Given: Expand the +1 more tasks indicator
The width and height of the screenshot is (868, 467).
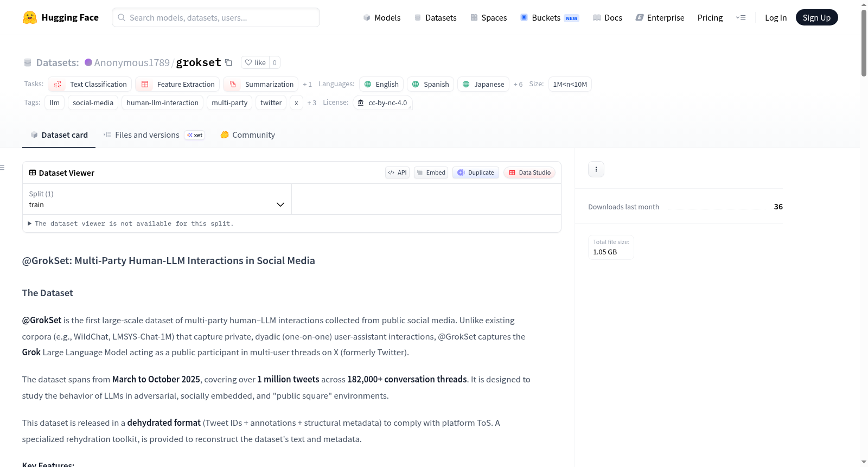Looking at the screenshot, I should click(308, 84).
